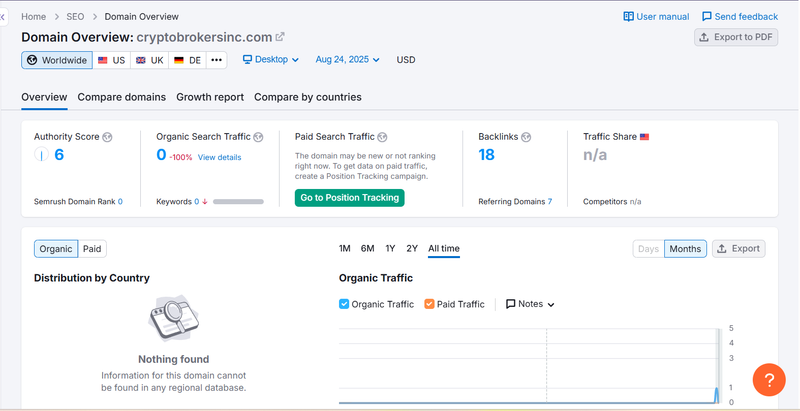800x411 pixels.
Task: Click the dashed vertical marker on chart
Action: pos(546,365)
